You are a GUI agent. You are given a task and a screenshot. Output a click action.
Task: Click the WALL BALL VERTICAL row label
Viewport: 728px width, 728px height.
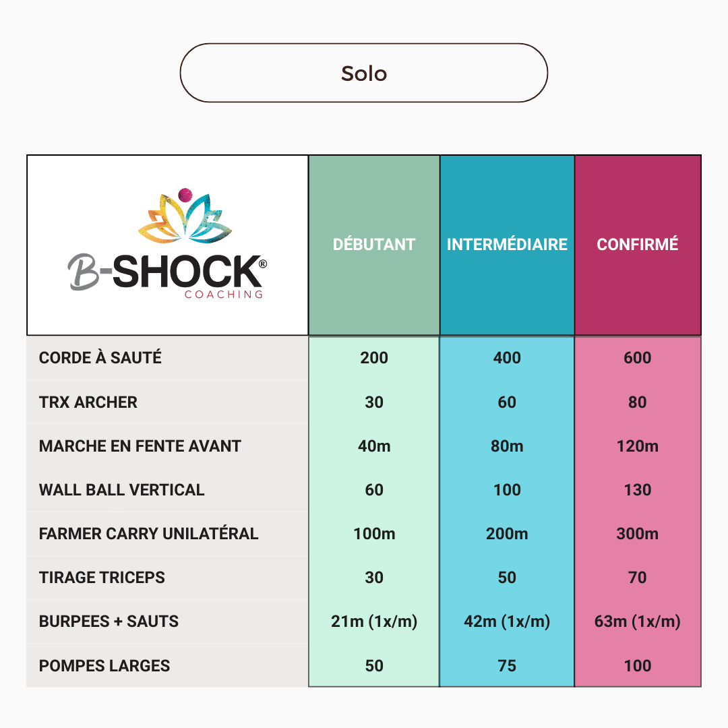tap(122, 490)
